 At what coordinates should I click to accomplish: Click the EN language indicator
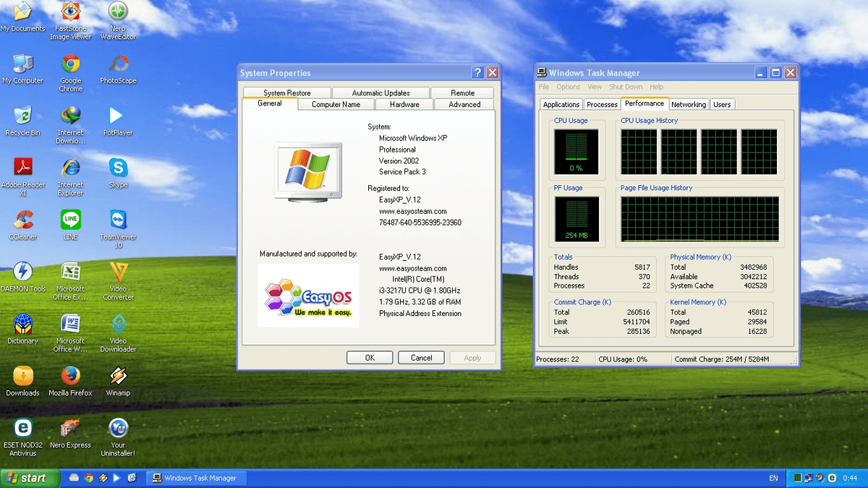pos(773,478)
